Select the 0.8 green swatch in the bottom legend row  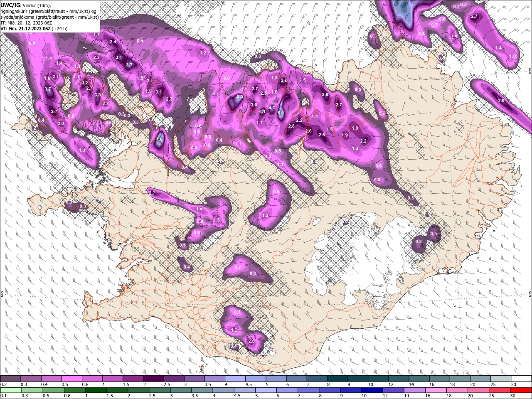pos(74,390)
